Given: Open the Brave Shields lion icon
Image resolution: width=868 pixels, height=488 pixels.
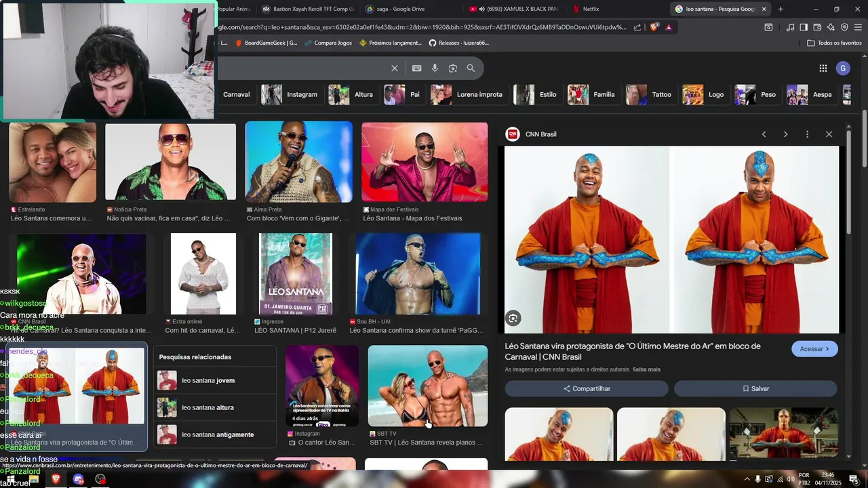Looking at the screenshot, I should pos(654,27).
